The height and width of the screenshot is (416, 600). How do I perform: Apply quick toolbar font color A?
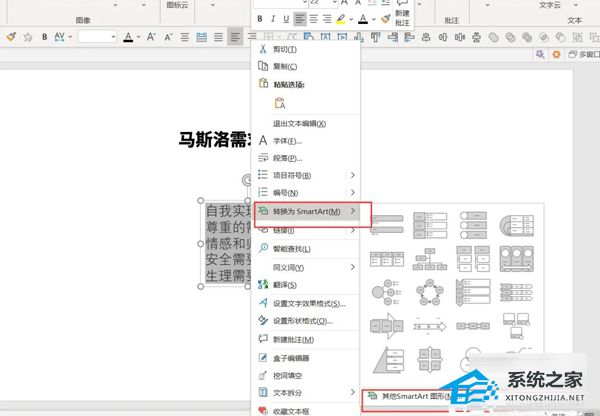point(128,37)
